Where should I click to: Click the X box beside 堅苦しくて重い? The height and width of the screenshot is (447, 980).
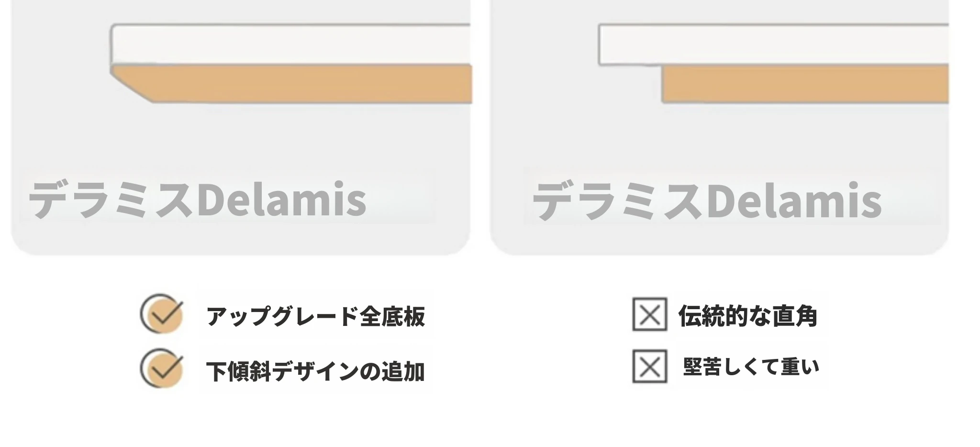650,367
